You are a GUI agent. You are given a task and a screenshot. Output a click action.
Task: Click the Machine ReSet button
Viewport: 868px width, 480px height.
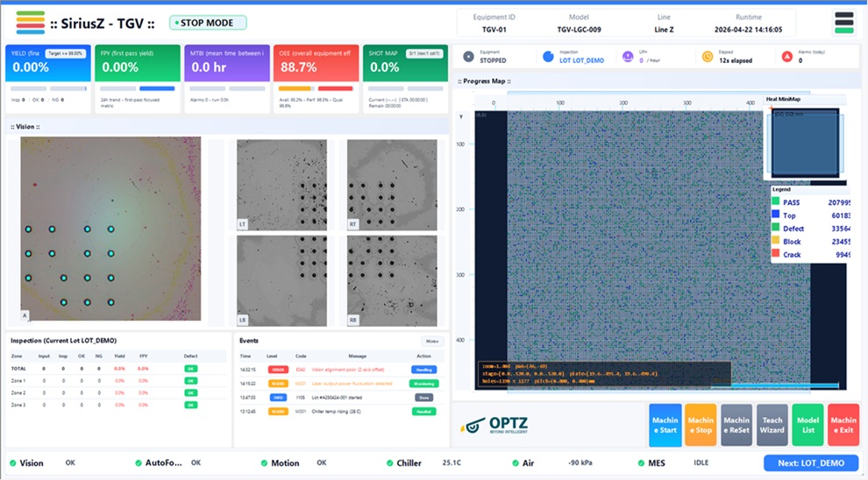(x=736, y=425)
